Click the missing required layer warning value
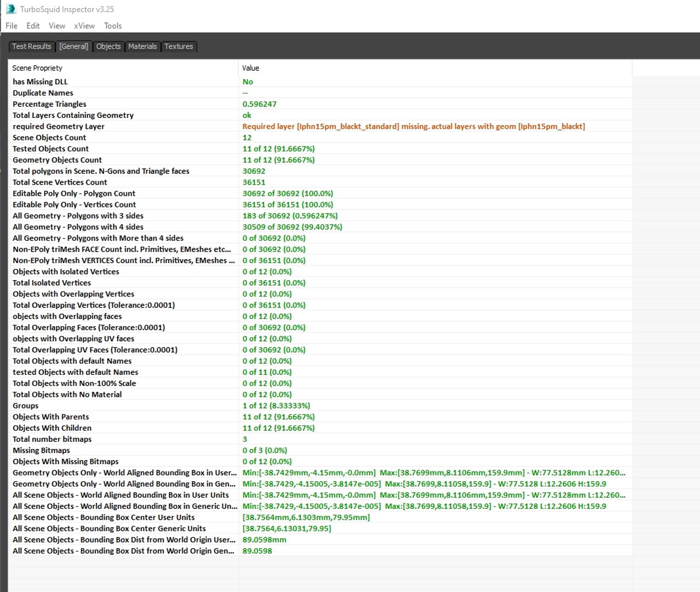Image resolution: width=700 pixels, height=592 pixels. click(414, 127)
